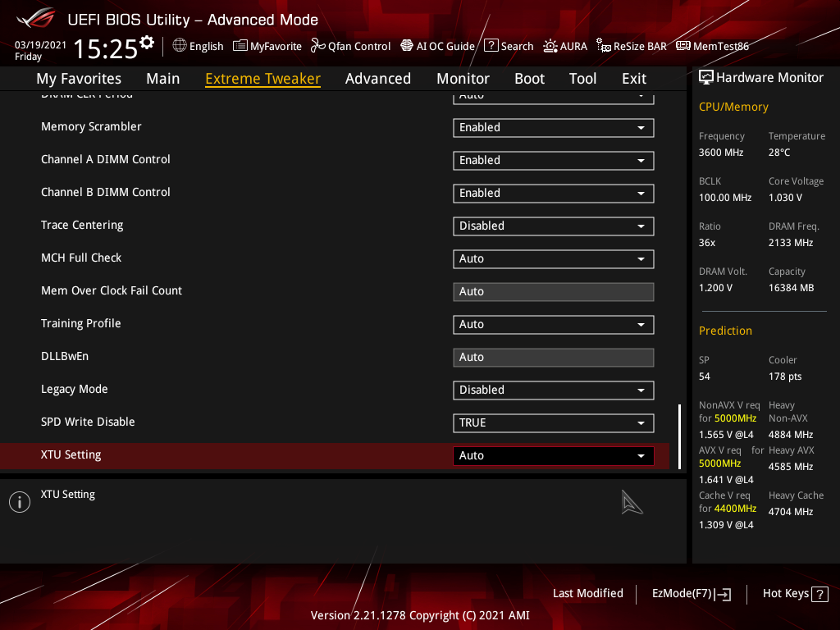Open Channel B DIMM Control dropdown
This screenshot has width=840, height=630.
[x=554, y=193]
